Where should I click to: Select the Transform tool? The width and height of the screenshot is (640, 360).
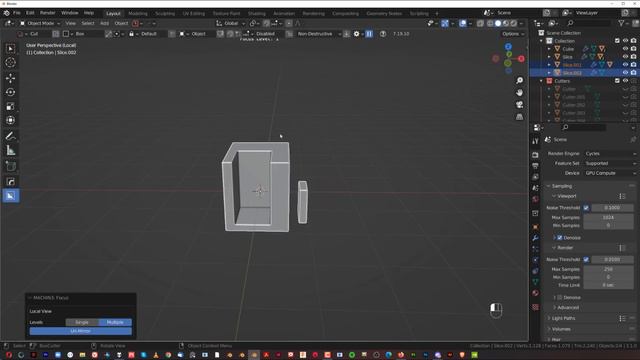click(11, 120)
